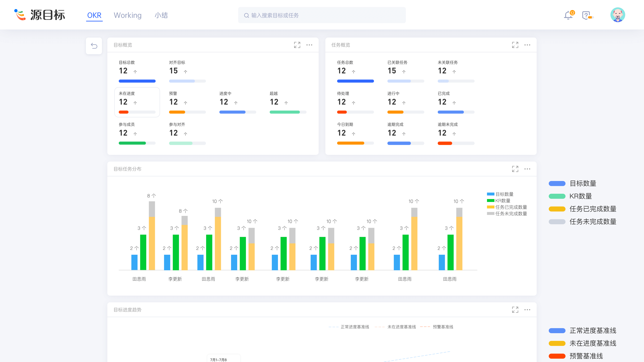
Task: Focus the search goals or tasks field
Action: point(322,15)
